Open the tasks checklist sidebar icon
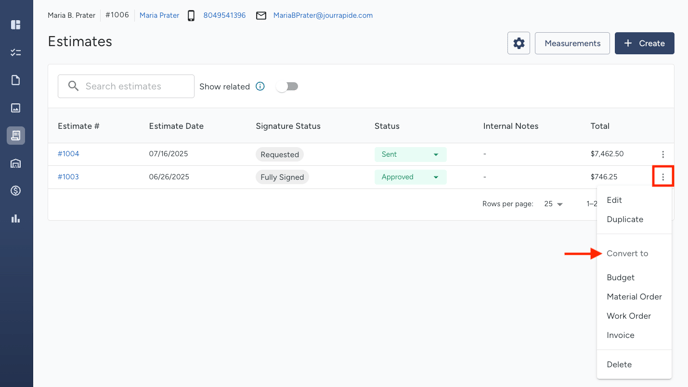This screenshot has height=387, width=688. click(16, 53)
